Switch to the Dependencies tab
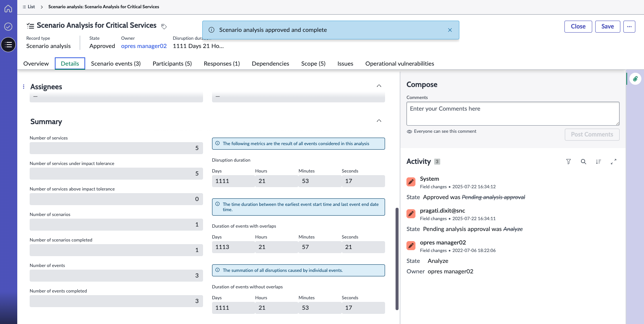Viewport: 644px width, 324px height. [x=271, y=63]
